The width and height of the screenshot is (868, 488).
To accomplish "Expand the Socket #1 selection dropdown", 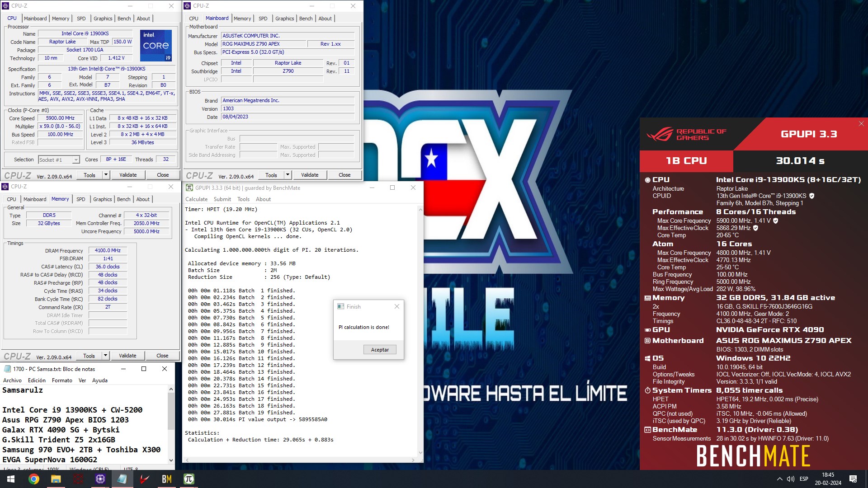I will (x=76, y=160).
